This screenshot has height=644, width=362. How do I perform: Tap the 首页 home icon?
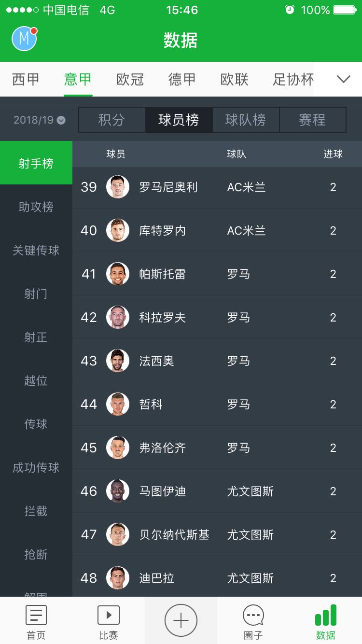tap(36, 616)
